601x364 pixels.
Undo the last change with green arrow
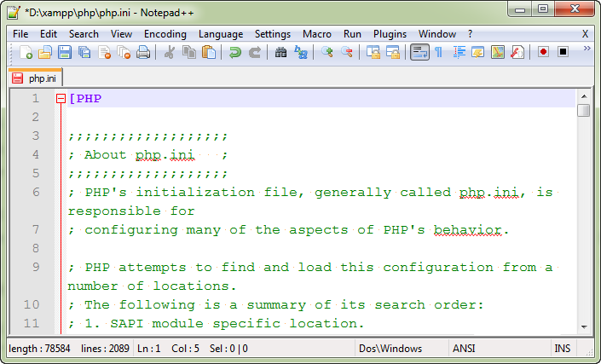[x=234, y=52]
